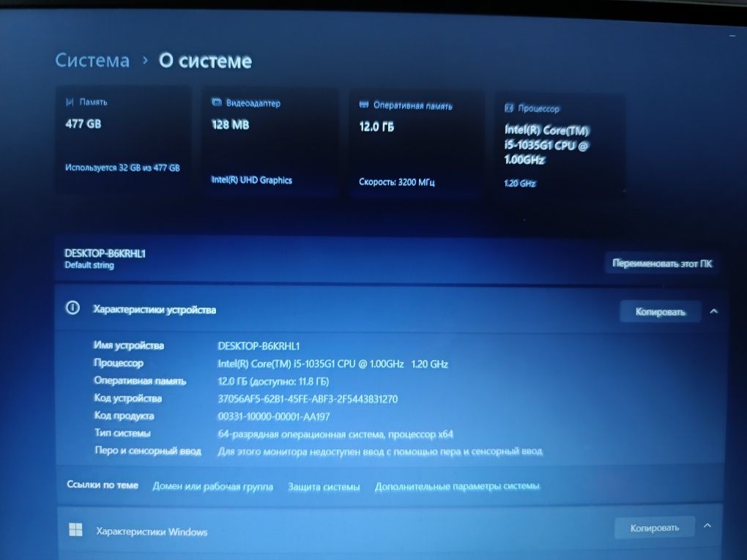Click the Windows logo beside Характеристики Windows
The image size is (747, 560).
click(x=75, y=529)
